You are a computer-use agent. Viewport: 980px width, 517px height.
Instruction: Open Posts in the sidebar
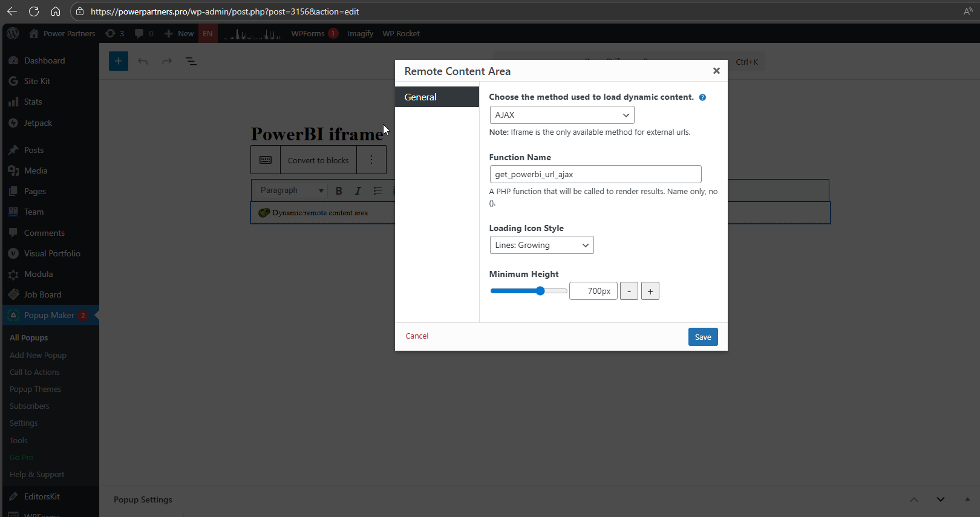coord(51,150)
